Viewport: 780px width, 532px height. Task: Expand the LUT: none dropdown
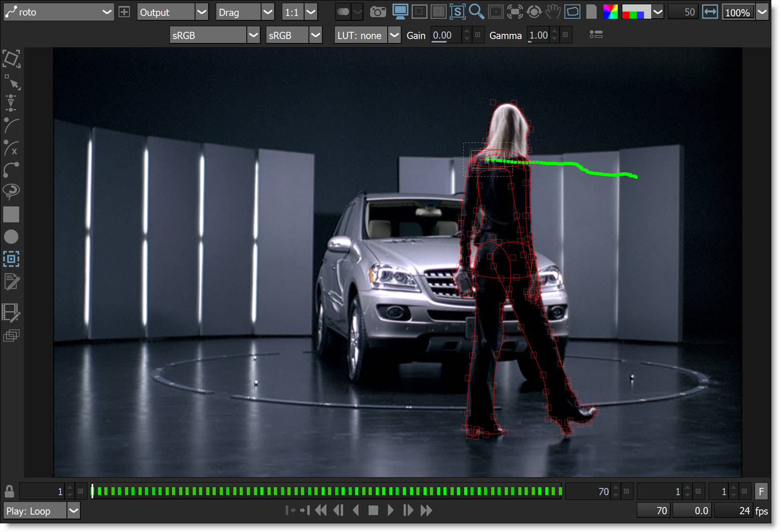394,35
